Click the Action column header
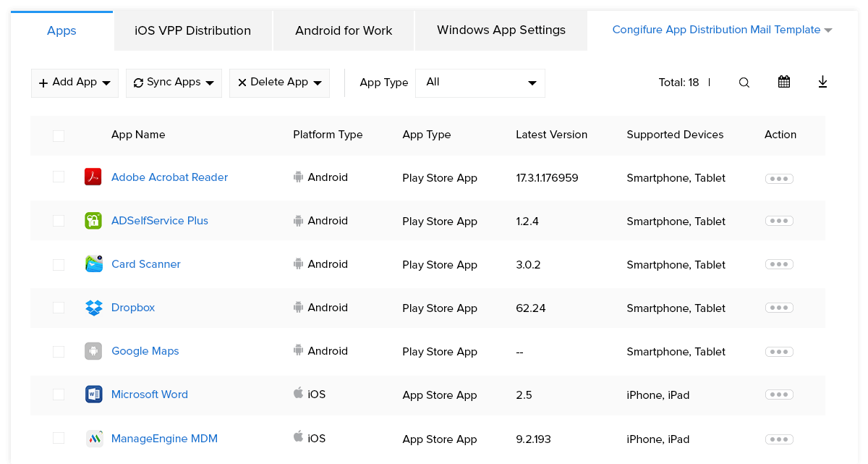Viewport: 868px width, 464px height. (780, 135)
